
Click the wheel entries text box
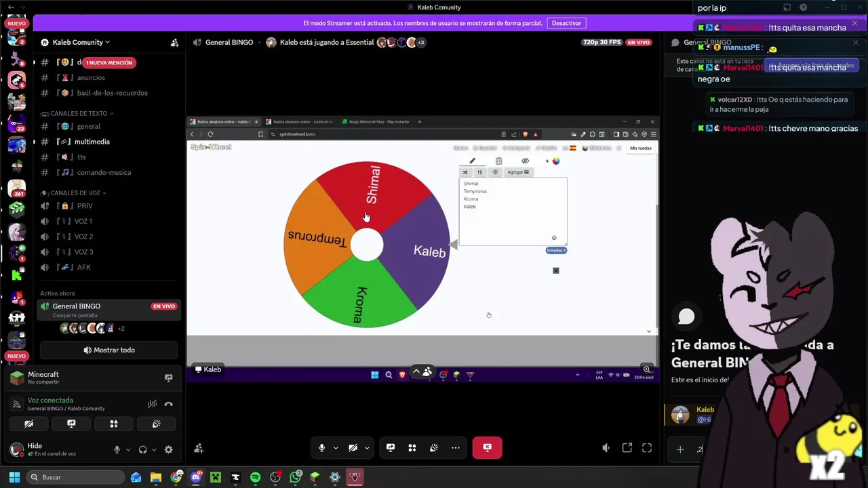coord(513,211)
